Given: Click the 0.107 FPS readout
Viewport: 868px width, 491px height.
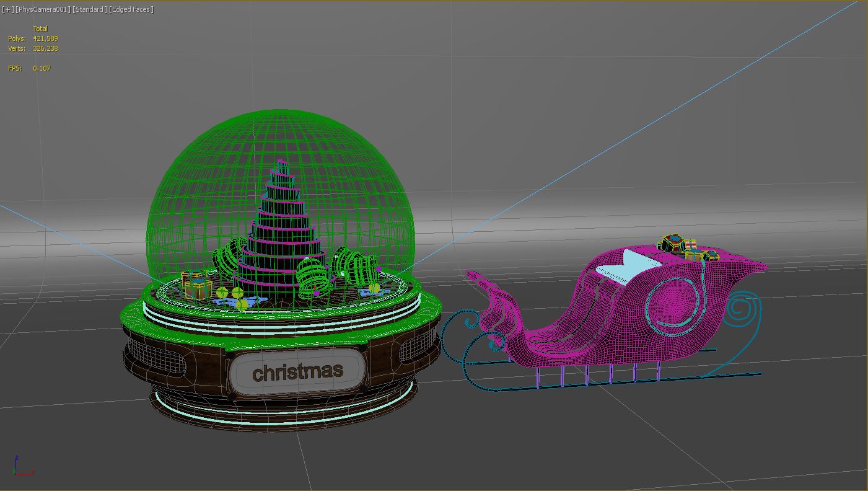Looking at the screenshot, I should (x=42, y=68).
